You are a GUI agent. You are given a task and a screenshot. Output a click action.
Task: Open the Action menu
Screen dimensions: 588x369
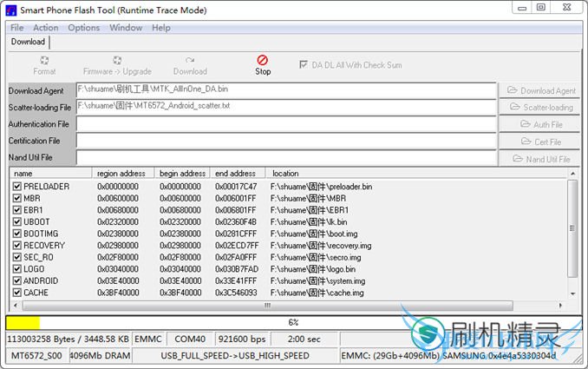46,28
